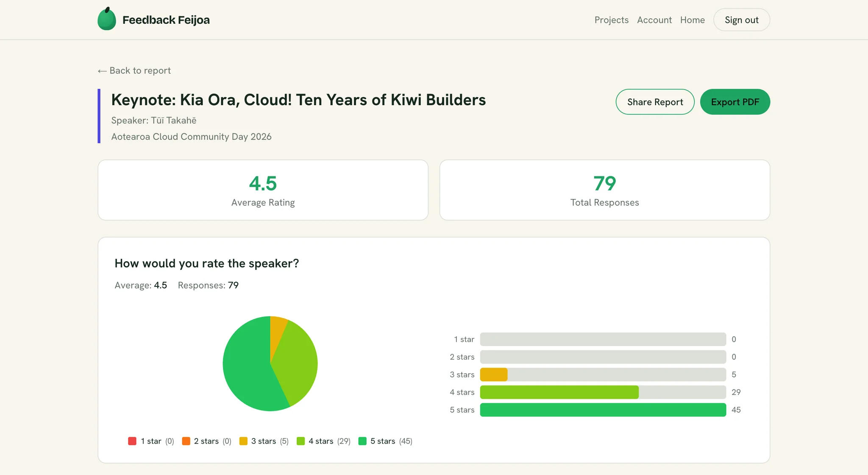Click the '45' count beside 5 stars bar
This screenshot has width=868, height=475.
(736, 410)
